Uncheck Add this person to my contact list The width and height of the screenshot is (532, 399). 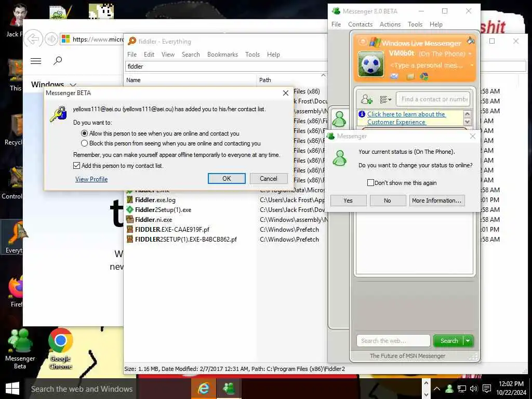tap(77, 166)
